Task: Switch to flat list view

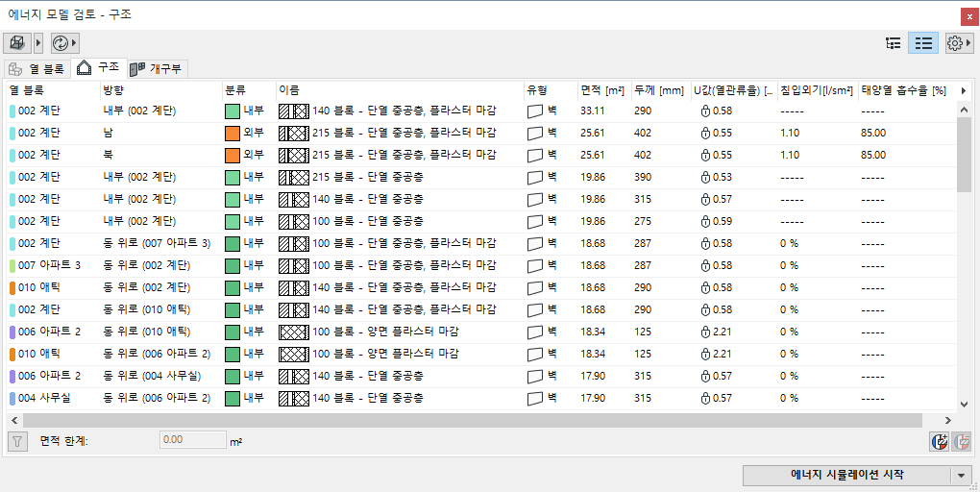Action: point(923,43)
